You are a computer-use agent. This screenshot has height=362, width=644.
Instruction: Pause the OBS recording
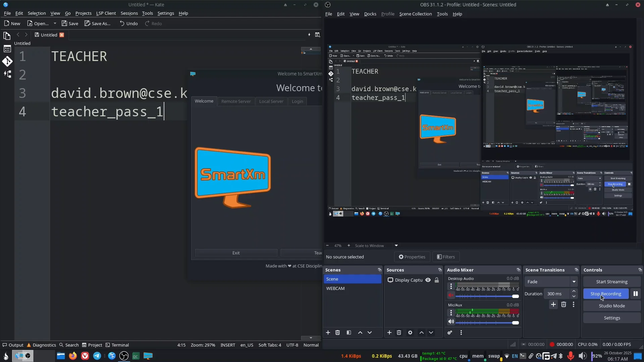[x=636, y=294]
